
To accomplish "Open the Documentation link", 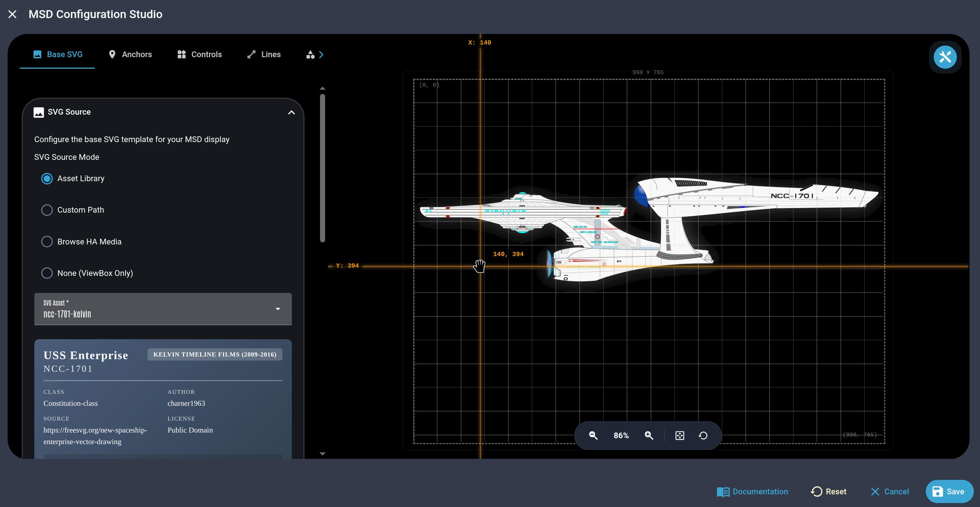I will [x=752, y=491].
